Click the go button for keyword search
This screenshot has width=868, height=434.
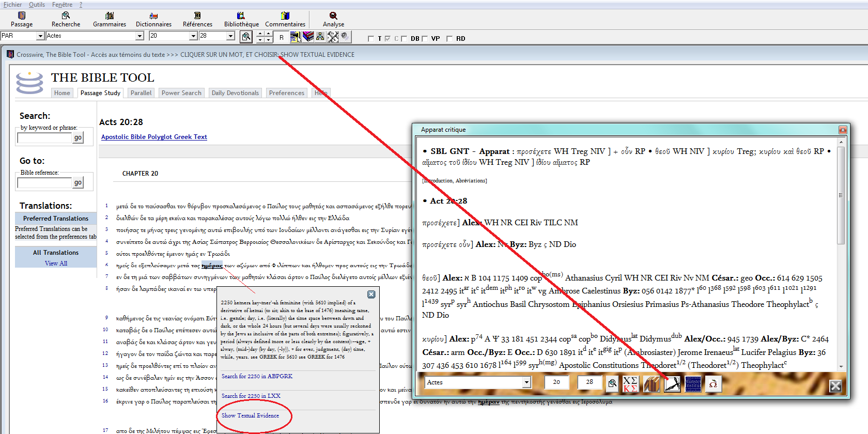[x=78, y=137]
